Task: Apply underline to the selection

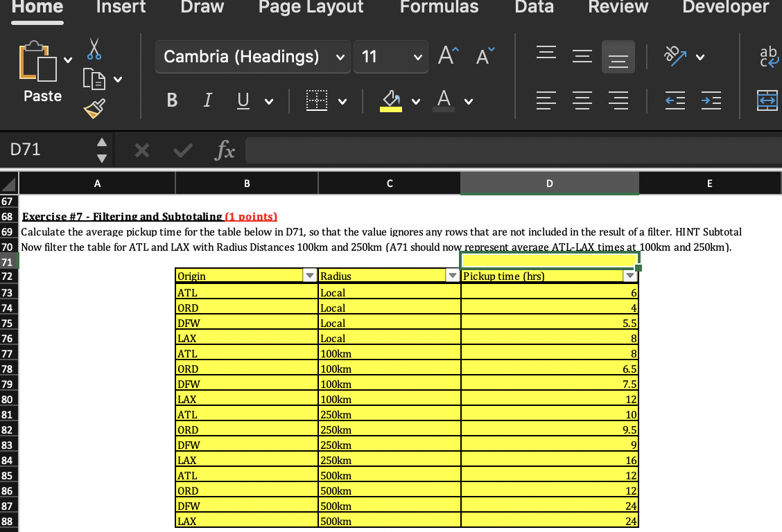Action: coord(243,100)
